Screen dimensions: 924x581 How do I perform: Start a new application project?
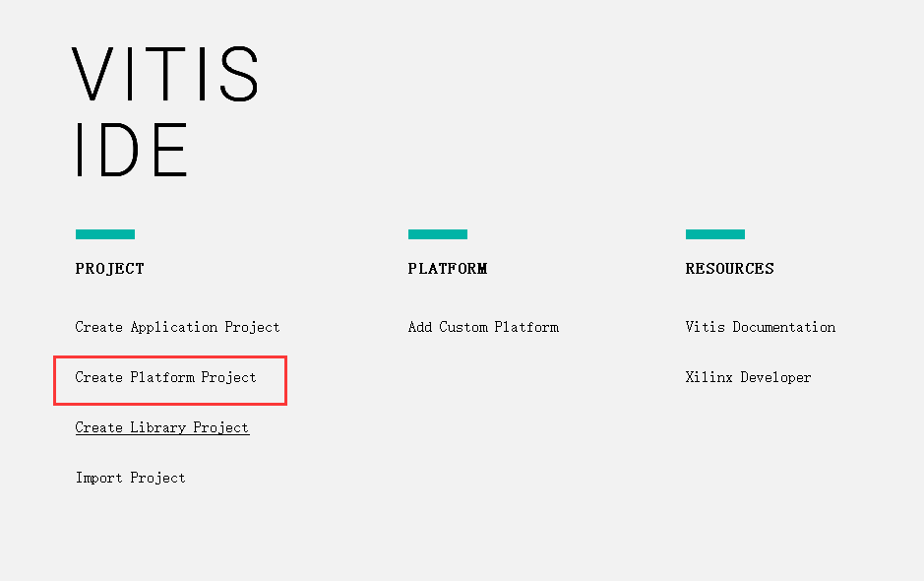[x=177, y=327]
